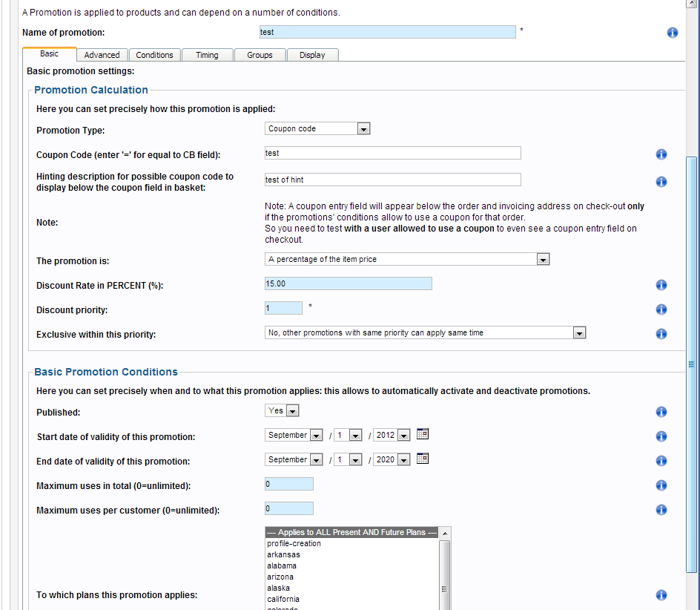Click the hinting description input field
Viewport: 700px width, 610px height.
[x=393, y=180]
